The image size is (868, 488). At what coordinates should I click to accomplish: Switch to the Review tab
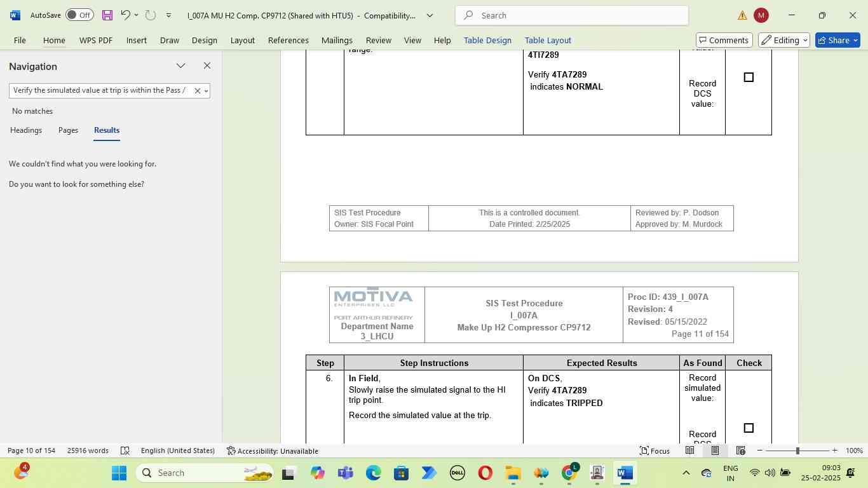point(379,40)
